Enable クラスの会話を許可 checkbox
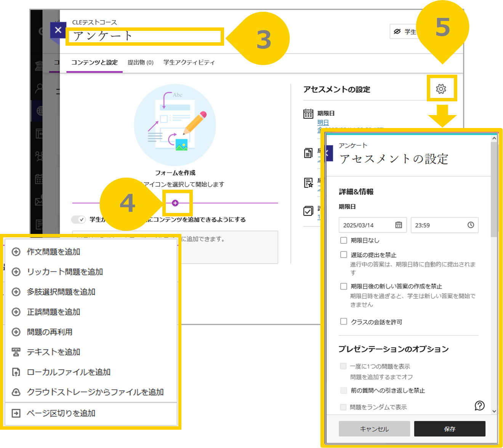 coord(344,322)
